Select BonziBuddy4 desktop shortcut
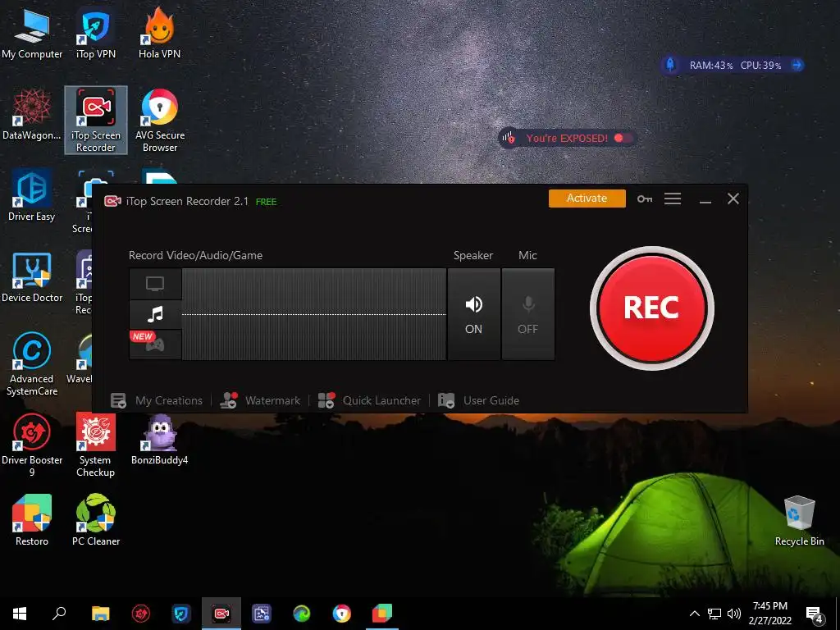Screen dimensions: 840x630 [x=160, y=440]
